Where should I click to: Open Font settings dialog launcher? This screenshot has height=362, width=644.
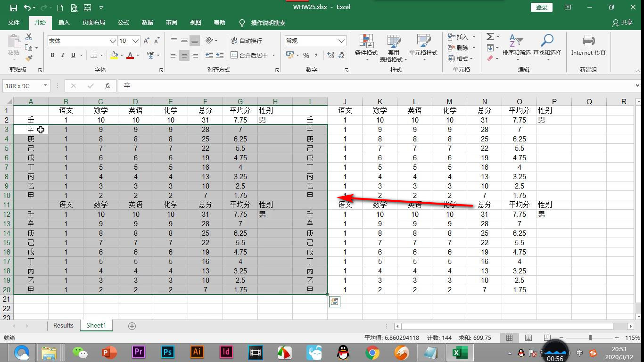161,70
